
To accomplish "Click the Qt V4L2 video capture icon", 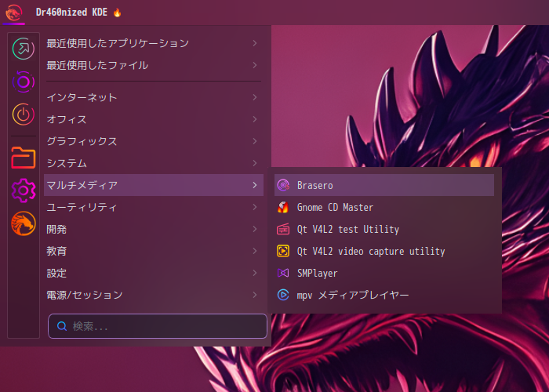I will (283, 252).
